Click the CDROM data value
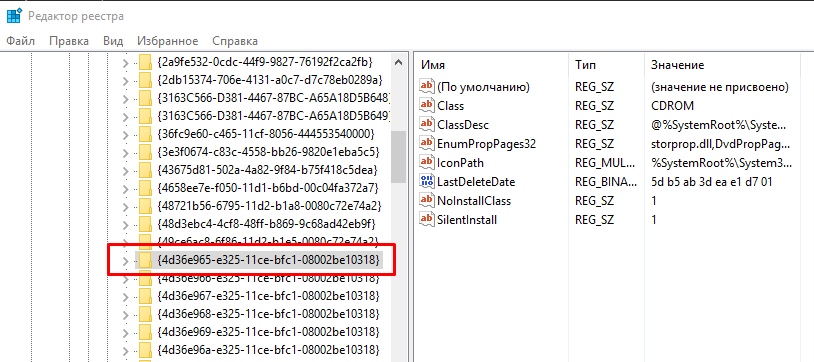 pyautogui.click(x=672, y=106)
